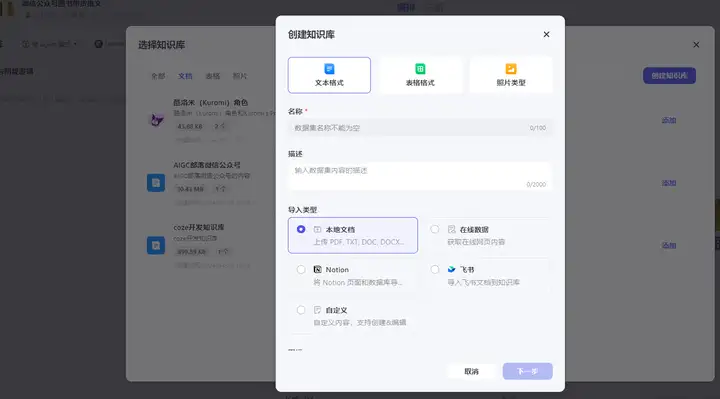Add the 酷洛米 (Kuromi) 角色 knowledge base
The width and height of the screenshot is (720, 399).
pyautogui.click(x=669, y=120)
